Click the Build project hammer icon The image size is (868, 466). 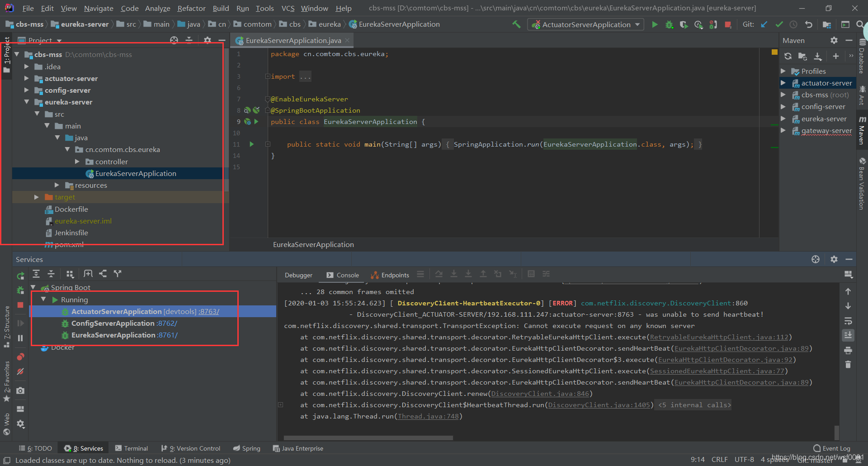click(516, 24)
